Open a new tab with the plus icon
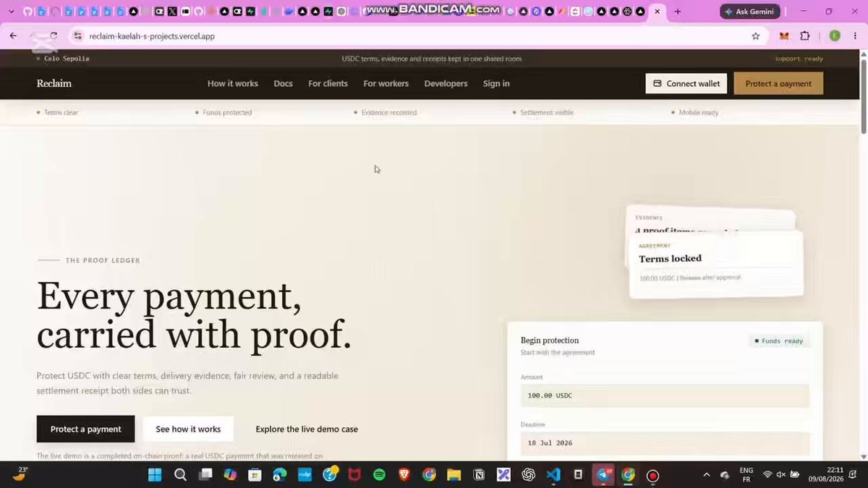The image size is (868, 488). point(677,12)
